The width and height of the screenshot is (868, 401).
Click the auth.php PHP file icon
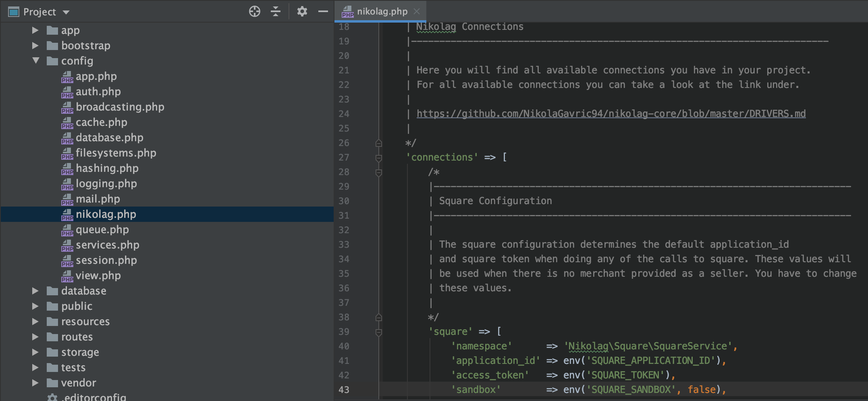(67, 92)
